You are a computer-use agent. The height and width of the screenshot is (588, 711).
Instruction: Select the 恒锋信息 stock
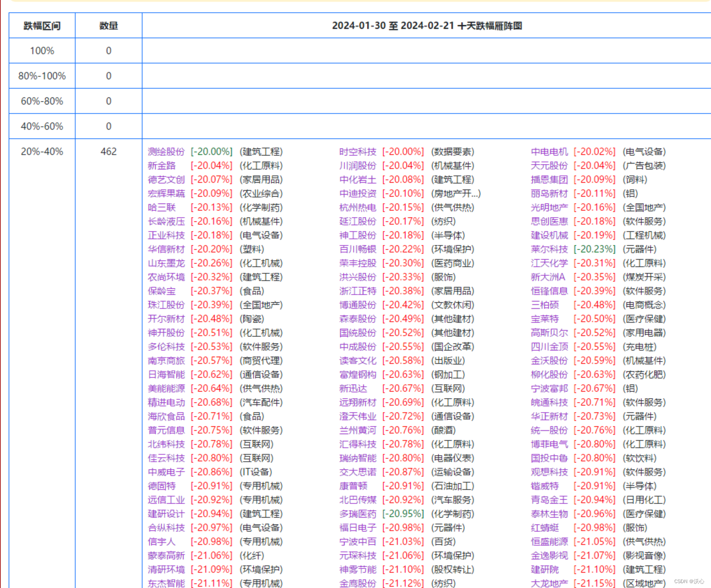tap(549, 291)
